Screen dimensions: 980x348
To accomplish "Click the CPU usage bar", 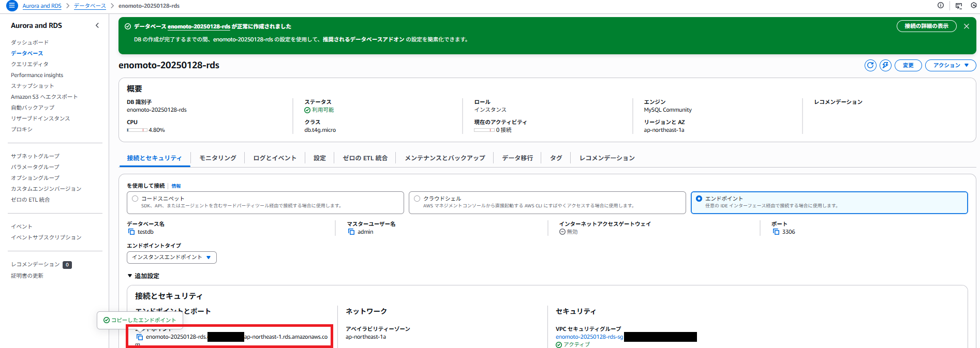I will 137,130.
